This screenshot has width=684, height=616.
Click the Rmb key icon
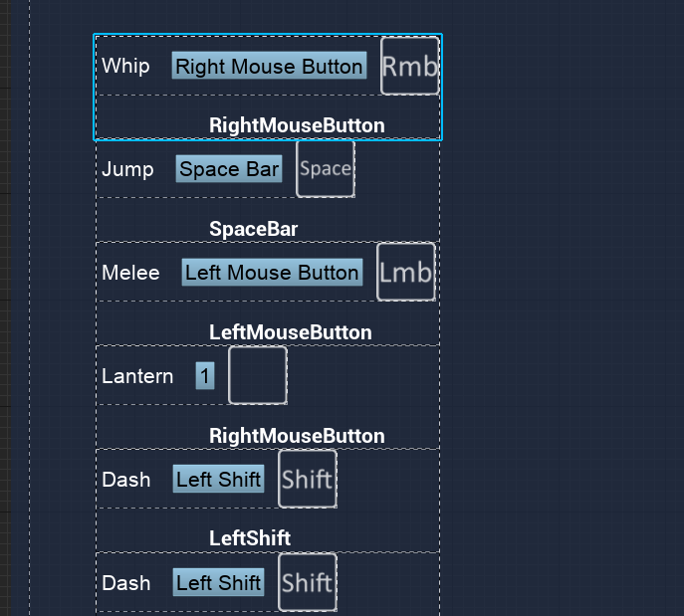coord(409,66)
